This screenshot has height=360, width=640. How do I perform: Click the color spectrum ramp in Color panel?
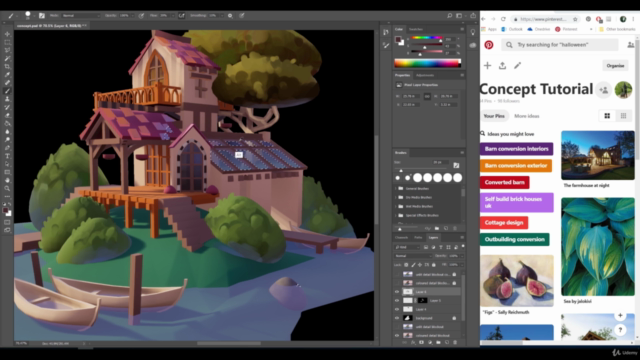[x=427, y=63]
